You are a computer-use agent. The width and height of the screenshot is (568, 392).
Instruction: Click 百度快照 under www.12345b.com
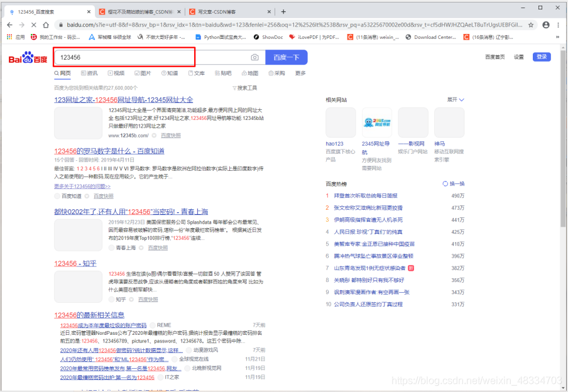click(x=171, y=136)
